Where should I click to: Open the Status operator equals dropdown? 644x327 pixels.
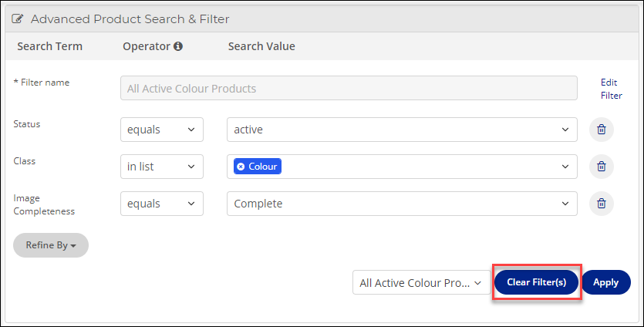(x=162, y=130)
